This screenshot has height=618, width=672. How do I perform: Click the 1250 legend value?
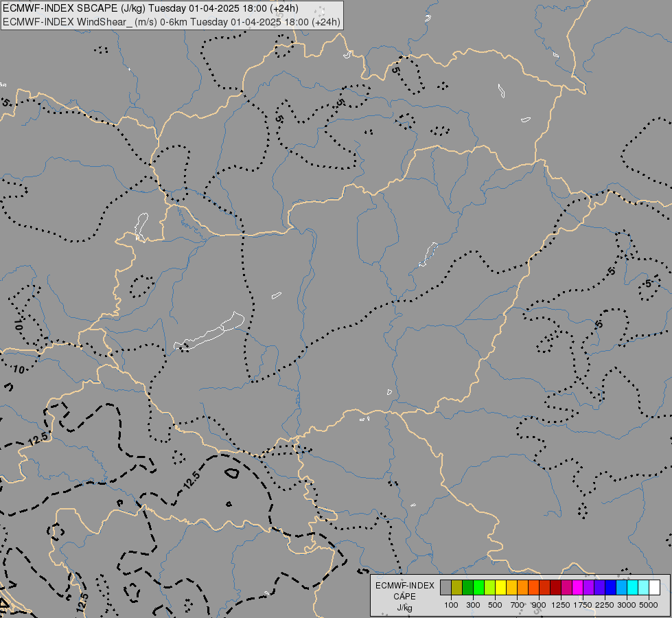click(x=561, y=605)
